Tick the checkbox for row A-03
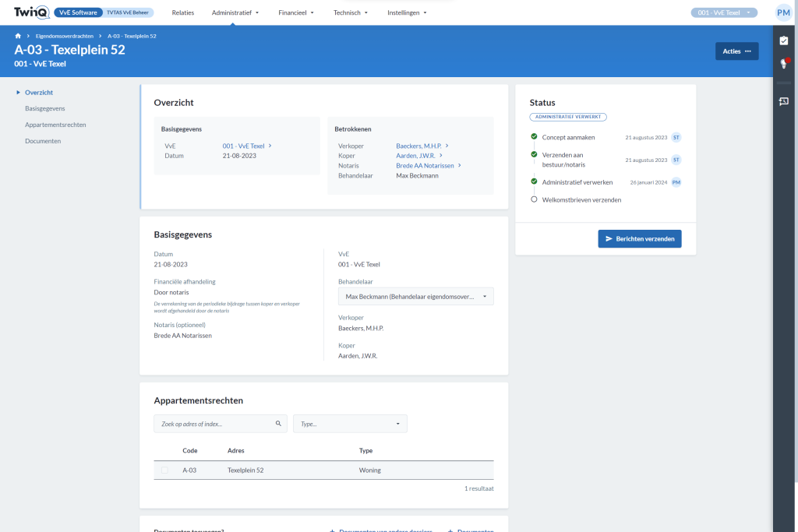This screenshot has height=532, width=798. click(x=164, y=470)
